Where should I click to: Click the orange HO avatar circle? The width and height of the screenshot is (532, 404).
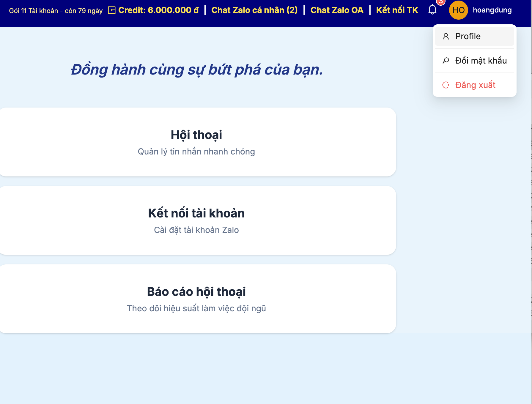click(458, 10)
